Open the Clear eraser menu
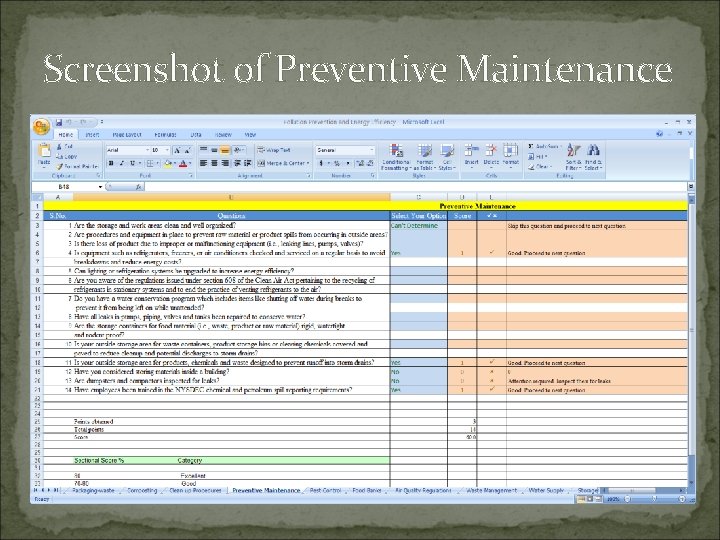The width and height of the screenshot is (720, 540). [540, 167]
